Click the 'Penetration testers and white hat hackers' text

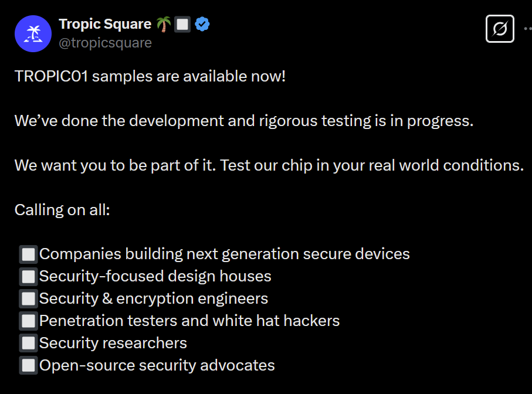[x=189, y=321]
